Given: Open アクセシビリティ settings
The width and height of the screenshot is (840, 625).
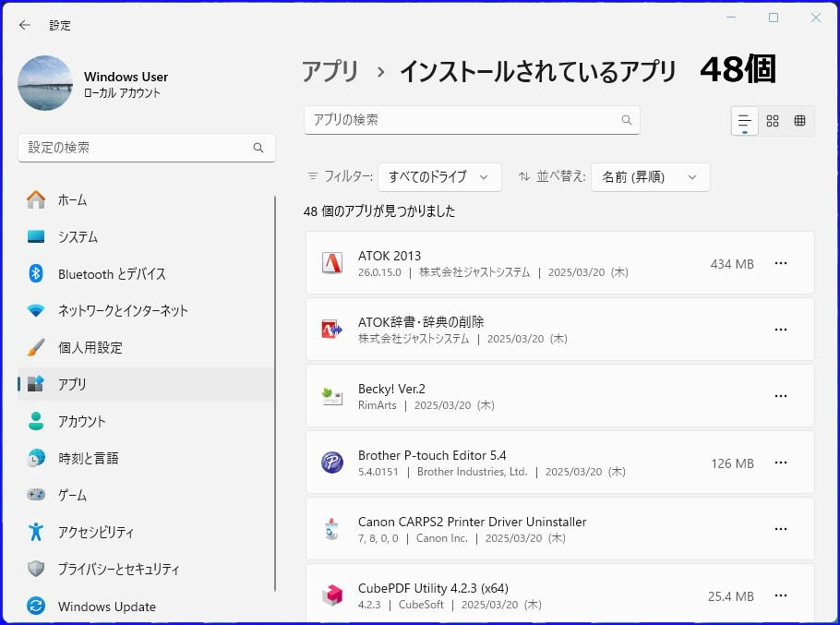Looking at the screenshot, I should [x=146, y=532].
